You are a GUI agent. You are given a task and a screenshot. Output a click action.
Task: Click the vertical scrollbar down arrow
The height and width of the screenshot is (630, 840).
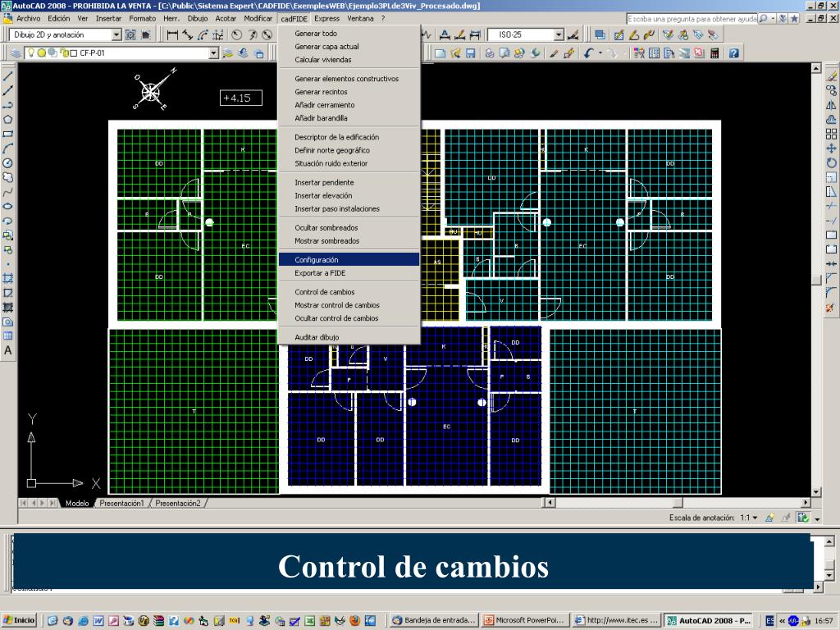coord(816,492)
